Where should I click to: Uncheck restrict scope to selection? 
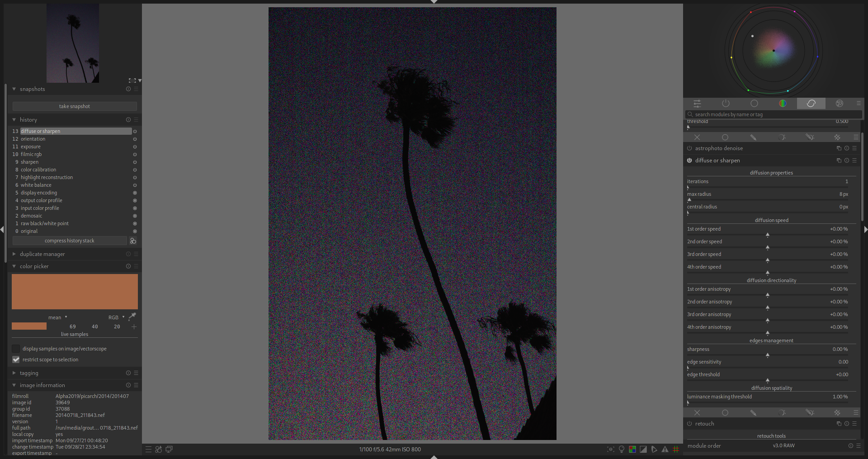(x=16, y=360)
